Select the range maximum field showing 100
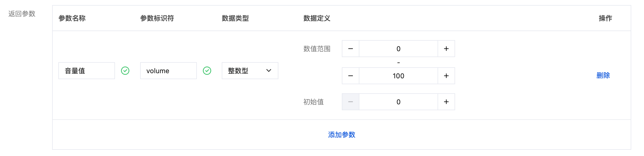Screen dimensions: 644x156 [398, 76]
